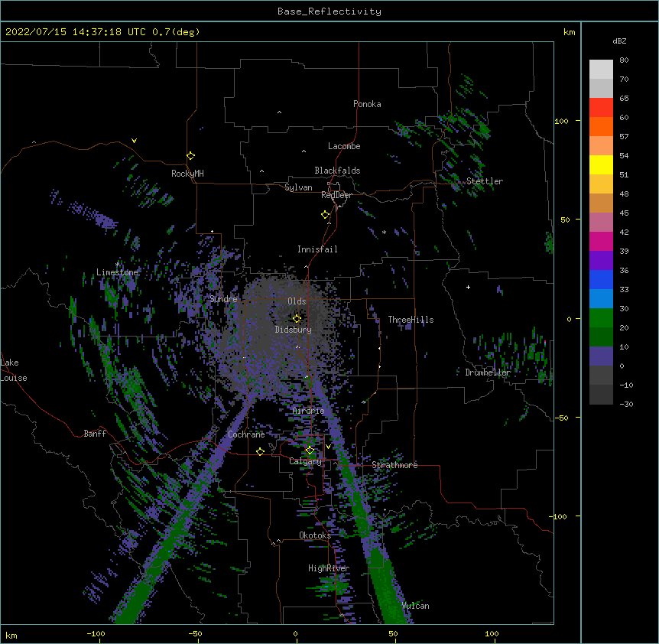The image size is (659, 644).
Task: Click the RockyMH label
Action: click(x=187, y=174)
